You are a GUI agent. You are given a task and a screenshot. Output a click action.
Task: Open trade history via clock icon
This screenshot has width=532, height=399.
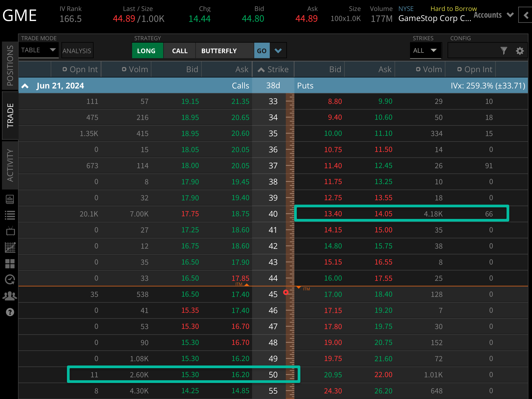tap(10, 279)
